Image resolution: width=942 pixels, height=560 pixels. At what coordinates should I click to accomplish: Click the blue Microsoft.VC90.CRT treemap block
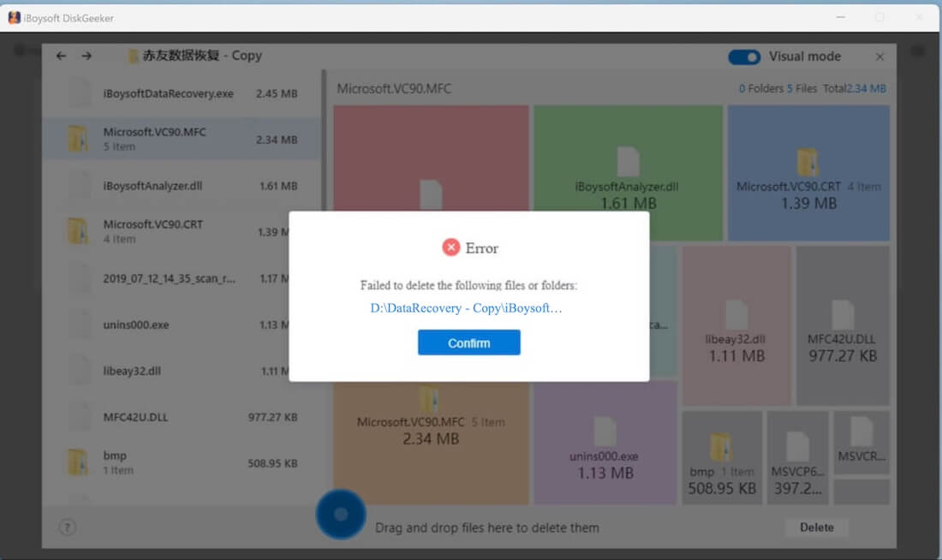click(x=808, y=173)
